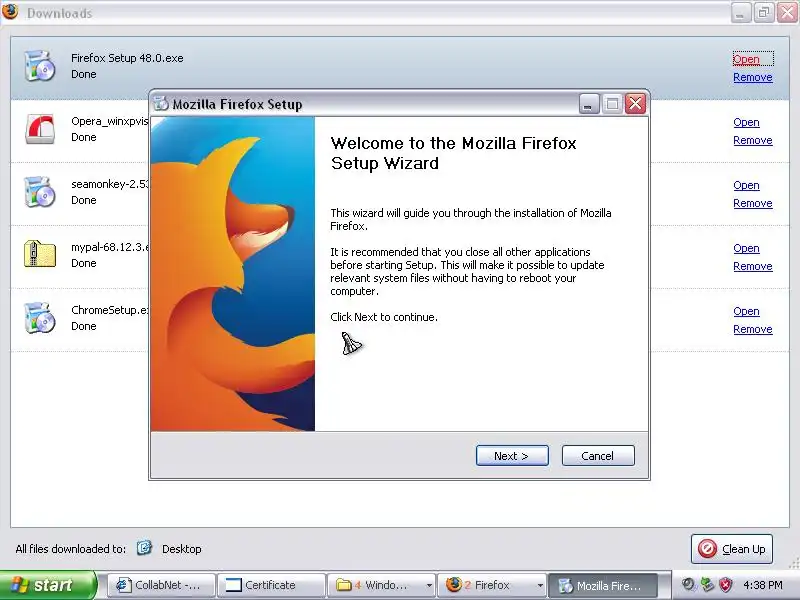Select the ChromeSetup installer file icon
This screenshot has width=800, height=600.
(40, 318)
